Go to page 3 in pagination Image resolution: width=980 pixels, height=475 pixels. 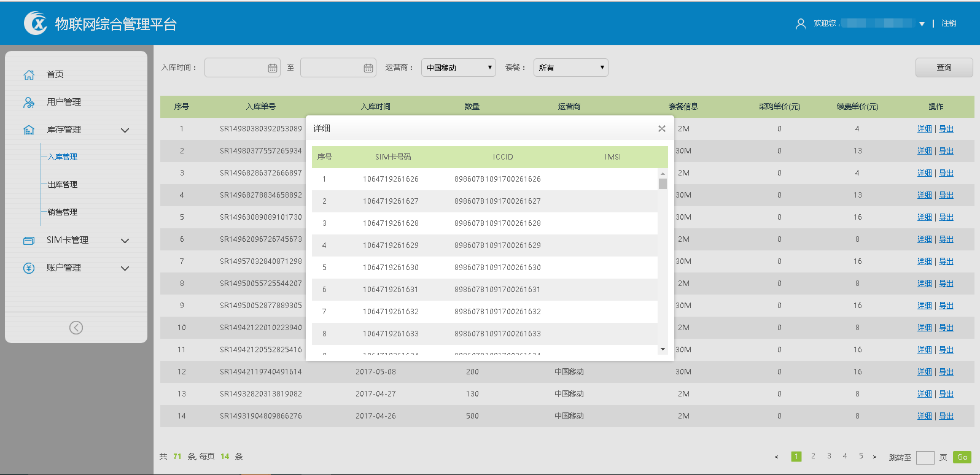[x=829, y=456]
